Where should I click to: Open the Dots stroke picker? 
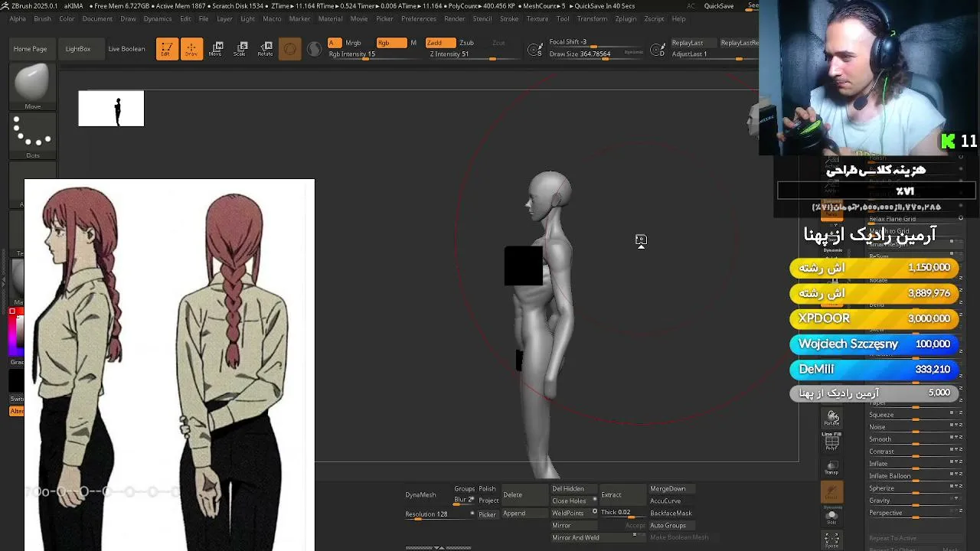pyautogui.click(x=32, y=136)
